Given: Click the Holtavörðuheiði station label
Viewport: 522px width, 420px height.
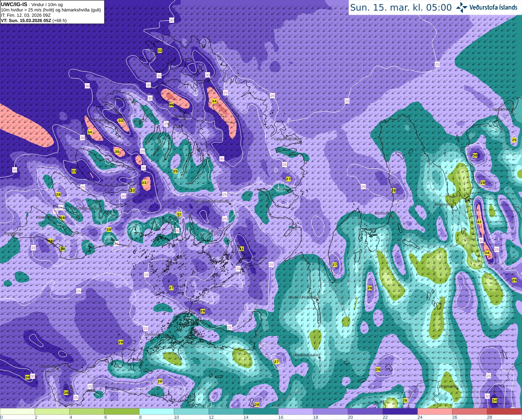Looking at the screenshot, I should click(306, 355).
